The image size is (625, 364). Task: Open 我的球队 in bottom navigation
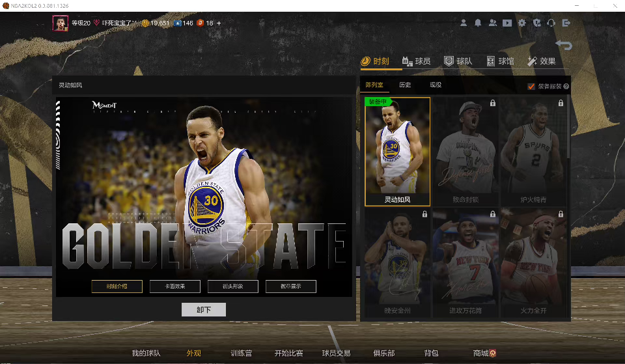tap(146, 353)
